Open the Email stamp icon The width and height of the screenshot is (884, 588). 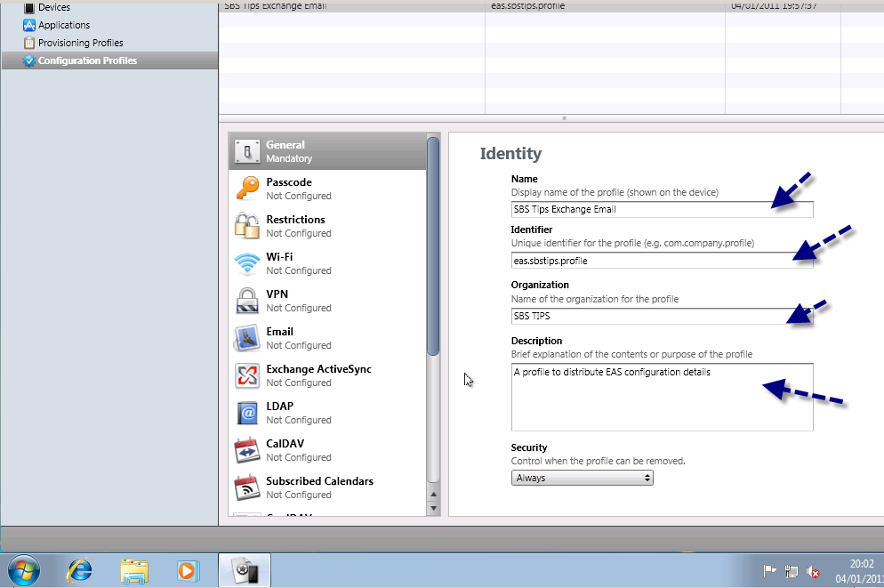click(x=246, y=338)
